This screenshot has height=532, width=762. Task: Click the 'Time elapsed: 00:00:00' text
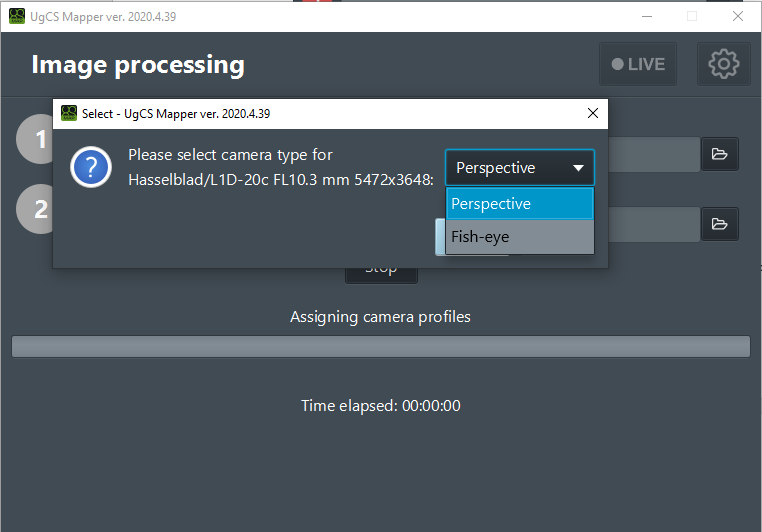(x=381, y=406)
